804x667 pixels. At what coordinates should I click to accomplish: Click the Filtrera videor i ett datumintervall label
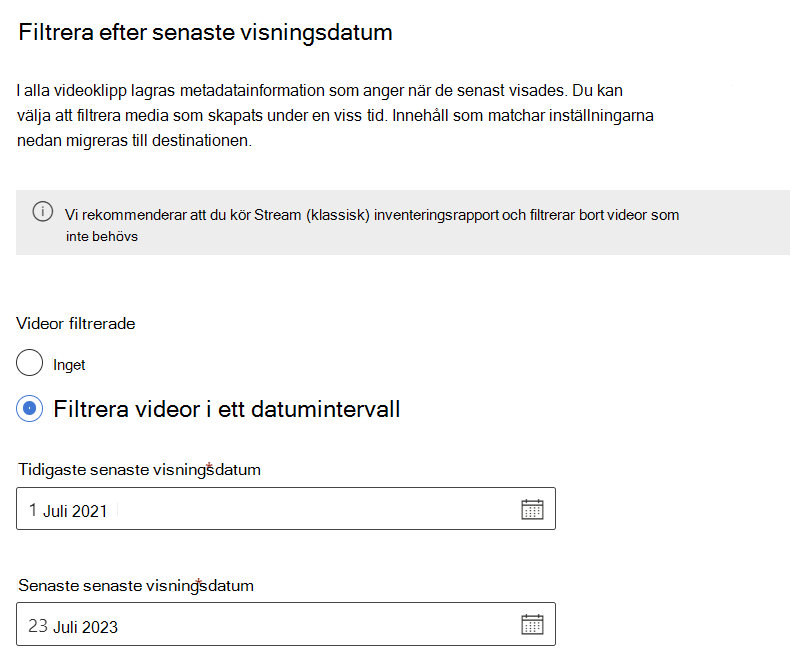pyautogui.click(x=227, y=409)
